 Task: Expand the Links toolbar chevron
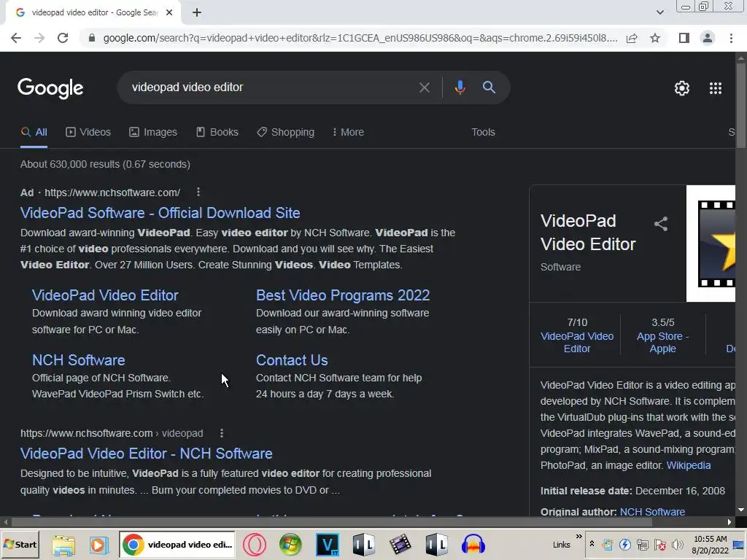(578, 537)
